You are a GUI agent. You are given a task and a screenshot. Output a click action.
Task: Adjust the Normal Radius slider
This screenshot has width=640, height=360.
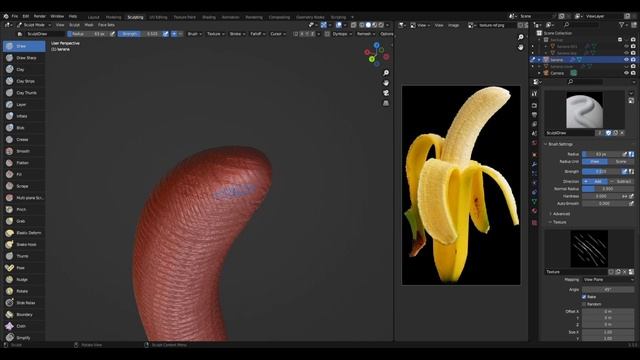(x=608, y=189)
